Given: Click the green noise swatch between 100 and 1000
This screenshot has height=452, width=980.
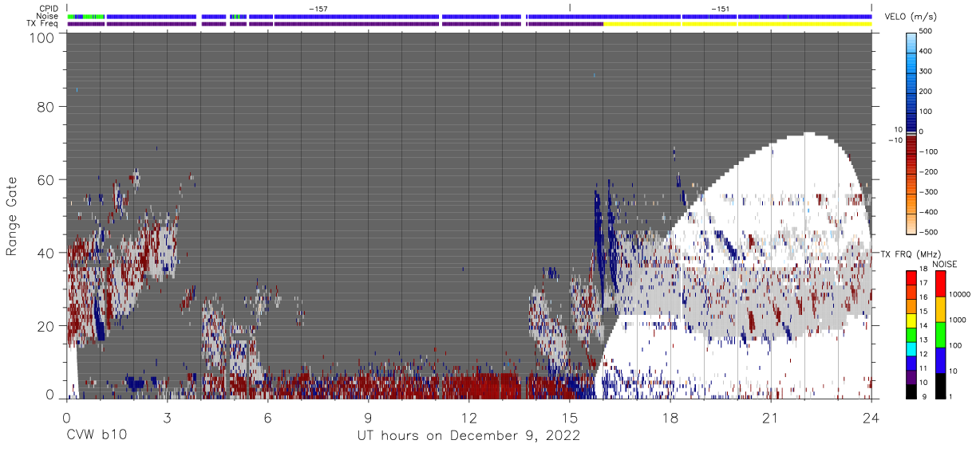Looking at the screenshot, I should (939, 333).
